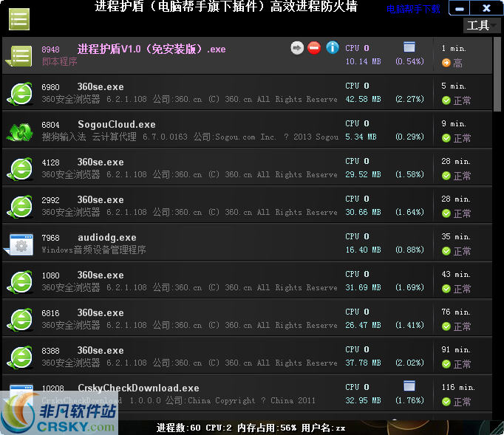This screenshot has width=504, height=435.
Task: Click green status check icon for process 2992
Action: tap(446, 213)
